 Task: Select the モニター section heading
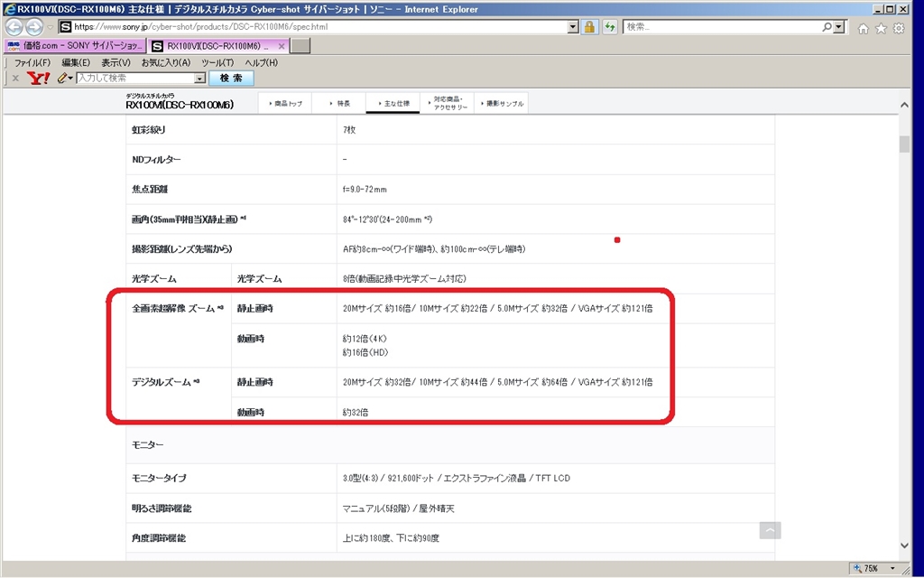148,444
